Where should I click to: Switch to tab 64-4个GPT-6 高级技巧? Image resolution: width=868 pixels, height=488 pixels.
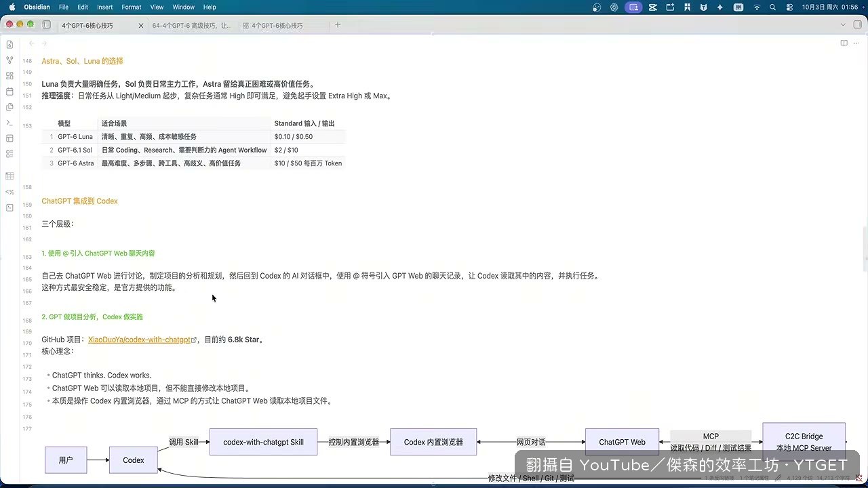click(x=192, y=25)
